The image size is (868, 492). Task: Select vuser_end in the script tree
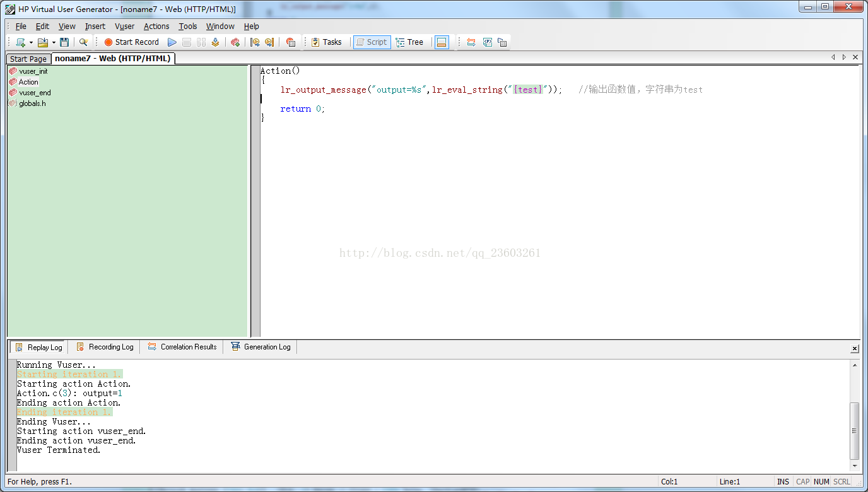coord(30,93)
